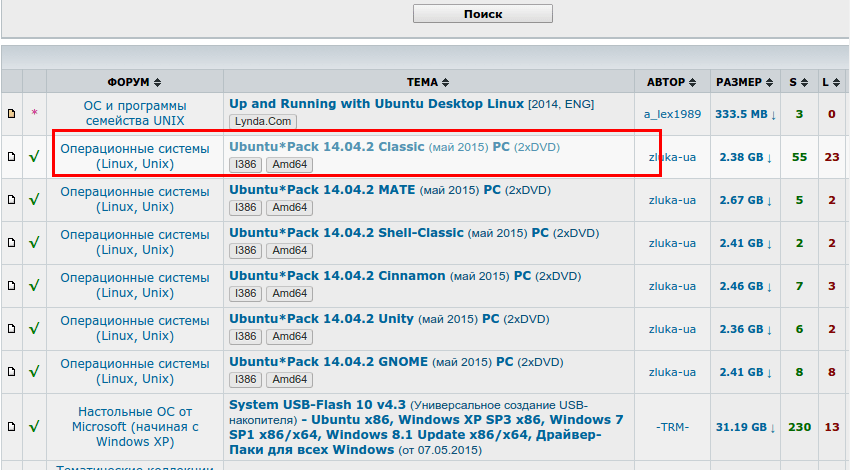
Task: Click the Amd64 tag in the Shell-Classic row
Action: (289, 250)
